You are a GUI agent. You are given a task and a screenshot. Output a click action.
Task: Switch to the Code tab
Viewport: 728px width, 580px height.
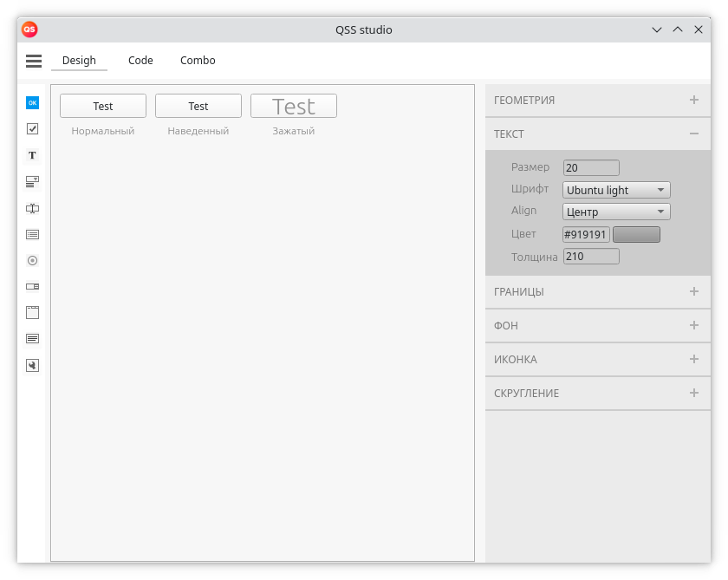click(140, 60)
